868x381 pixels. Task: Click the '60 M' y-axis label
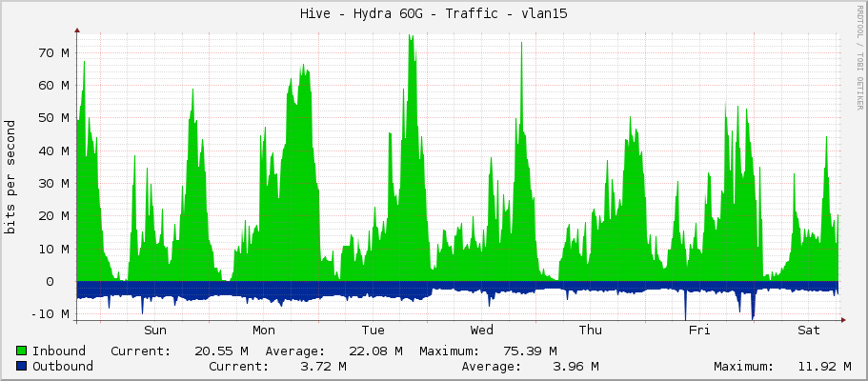click(x=53, y=86)
